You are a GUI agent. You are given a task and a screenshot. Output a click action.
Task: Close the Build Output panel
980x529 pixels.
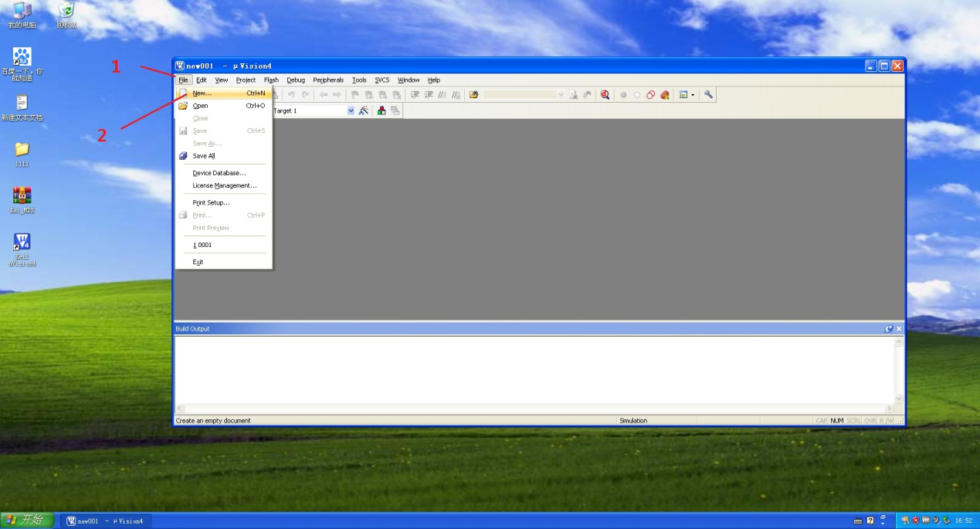(x=898, y=329)
